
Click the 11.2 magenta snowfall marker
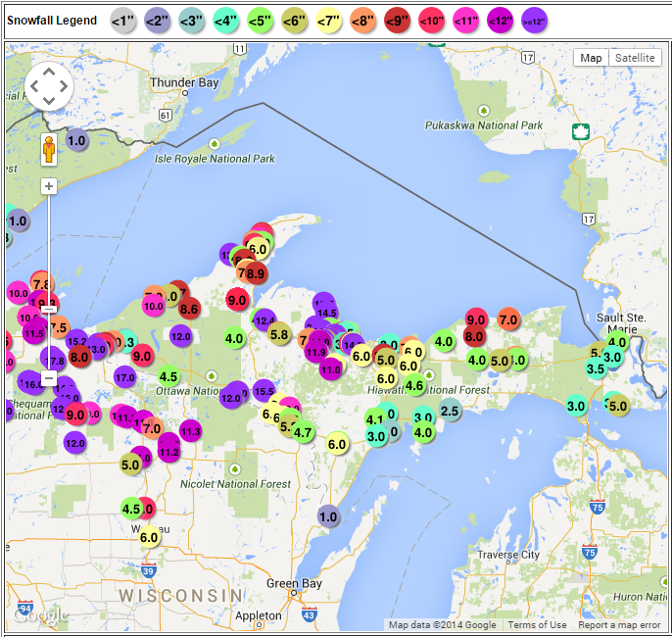click(x=169, y=452)
